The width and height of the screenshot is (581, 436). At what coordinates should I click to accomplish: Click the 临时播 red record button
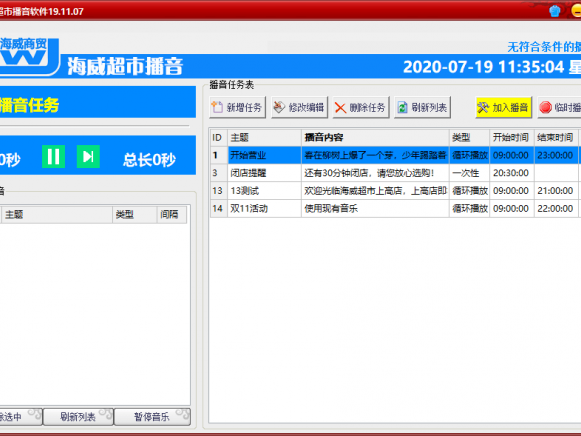pyautogui.click(x=560, y=107)
